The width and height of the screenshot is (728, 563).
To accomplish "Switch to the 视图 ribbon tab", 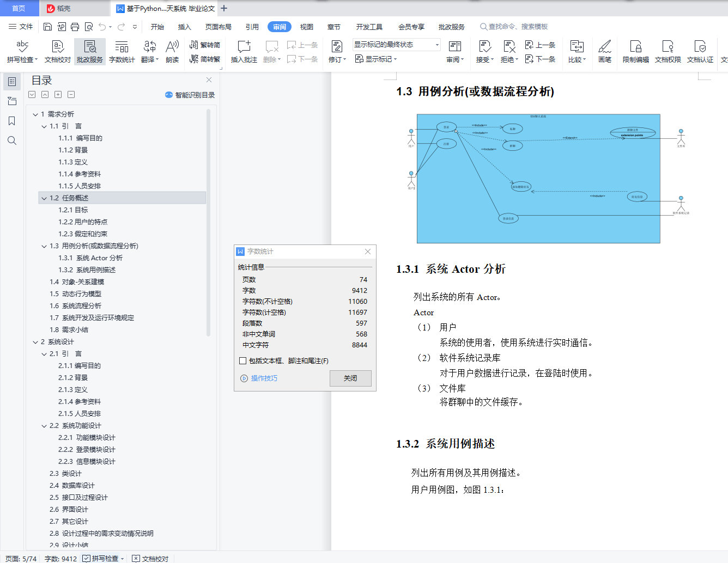I will click(307, 27).
